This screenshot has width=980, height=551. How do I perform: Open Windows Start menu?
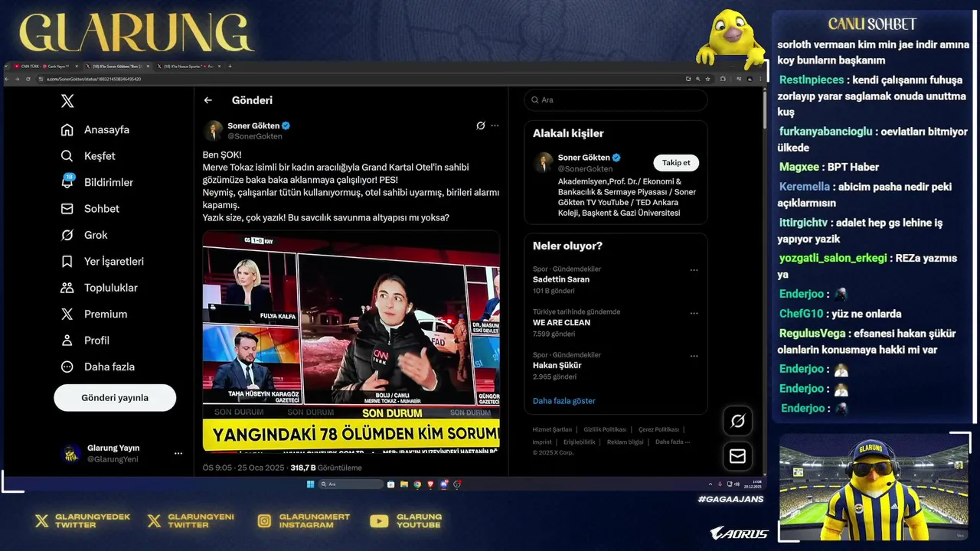click(x=310, y=484)
